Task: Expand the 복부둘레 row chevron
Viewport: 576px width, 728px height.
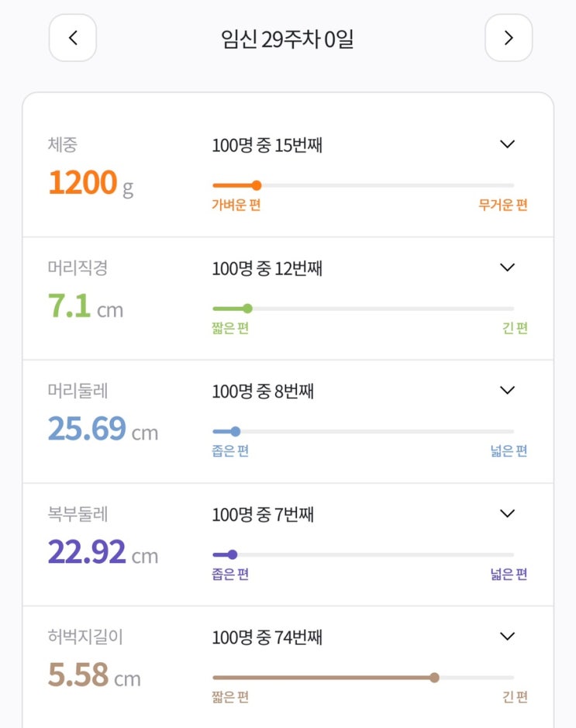Action: pos(507,513)
